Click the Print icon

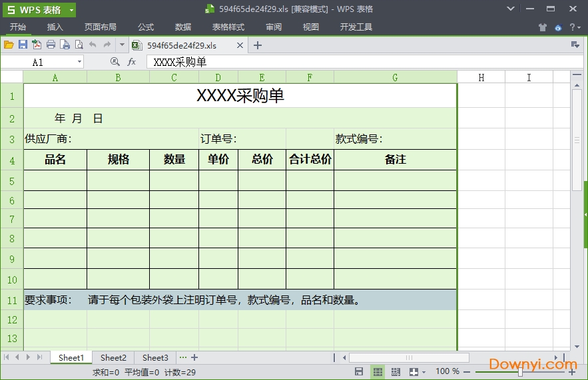51,45
